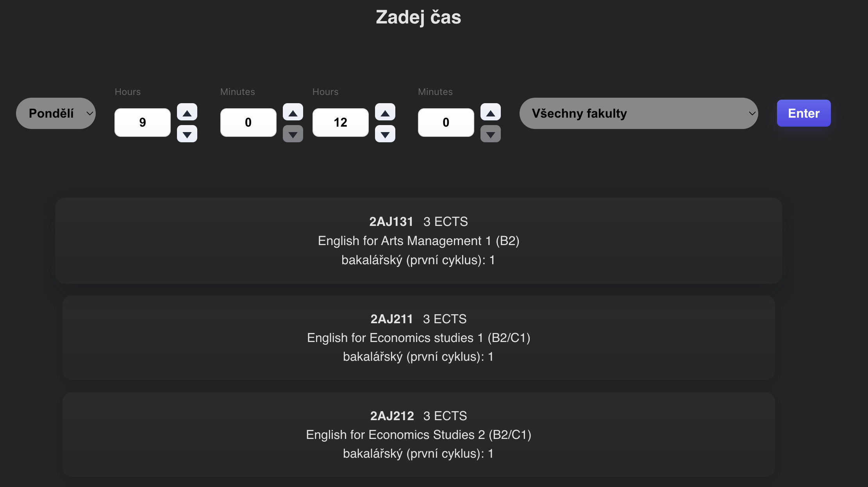Click the course code 2AJ212
This screenshot has height=487, width=868.
pyautogui.click(x=392, y=416)
